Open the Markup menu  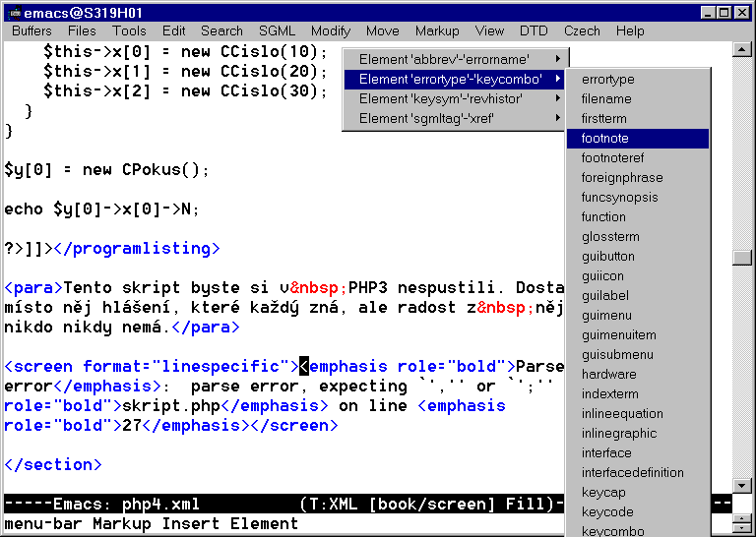tap(437, 31)
